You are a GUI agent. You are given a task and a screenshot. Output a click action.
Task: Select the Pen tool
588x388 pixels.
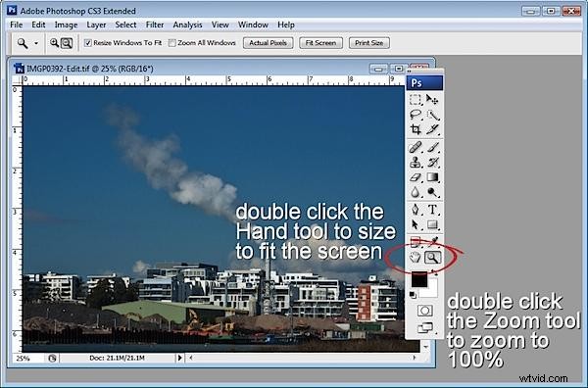(416, 210)
